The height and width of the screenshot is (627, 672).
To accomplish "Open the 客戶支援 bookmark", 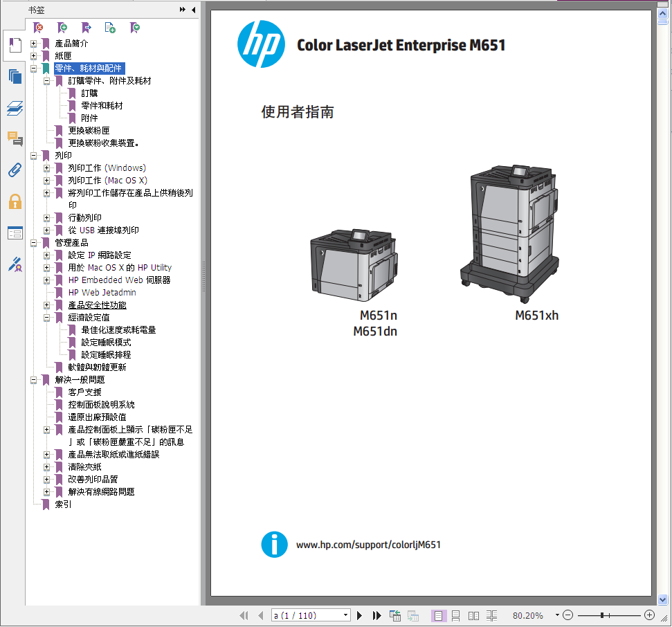I will pyautogui.click(x=85, y=392).
